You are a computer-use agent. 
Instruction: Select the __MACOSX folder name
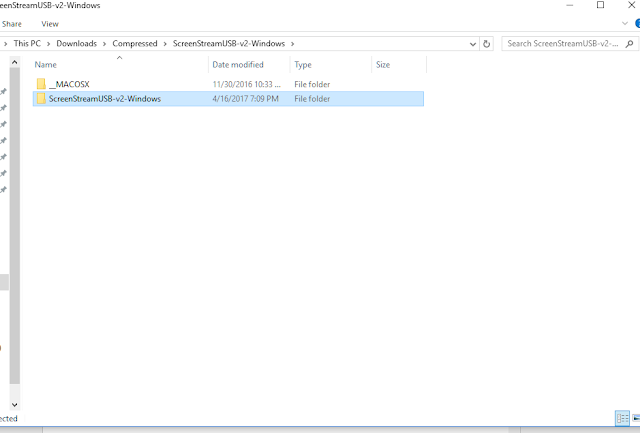tap(69, 84)
